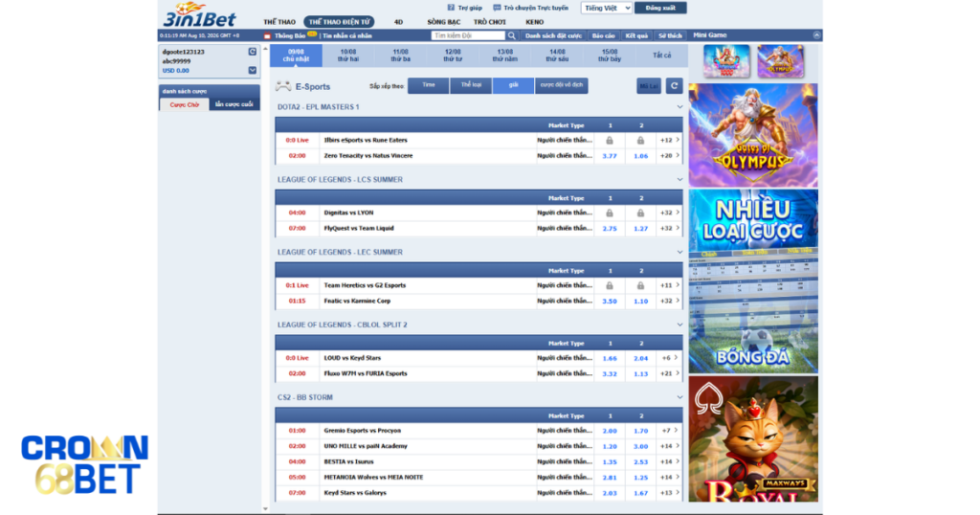
Task: Open the Trò chuyện Trực tuyến chat icon
Action: click(497, 8)
